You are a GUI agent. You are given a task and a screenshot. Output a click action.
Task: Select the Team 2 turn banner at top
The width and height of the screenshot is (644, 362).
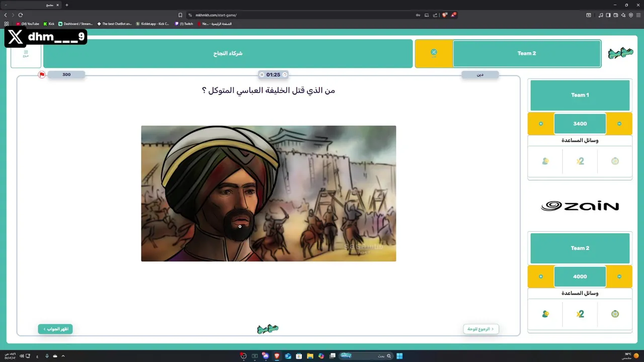[x=527, y=53]
